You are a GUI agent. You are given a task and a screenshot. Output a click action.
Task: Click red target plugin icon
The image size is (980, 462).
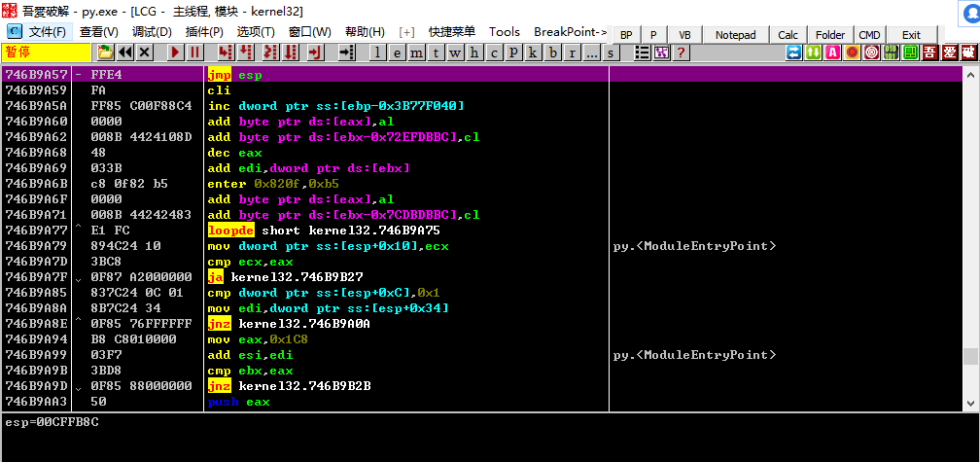pos(872,53)
